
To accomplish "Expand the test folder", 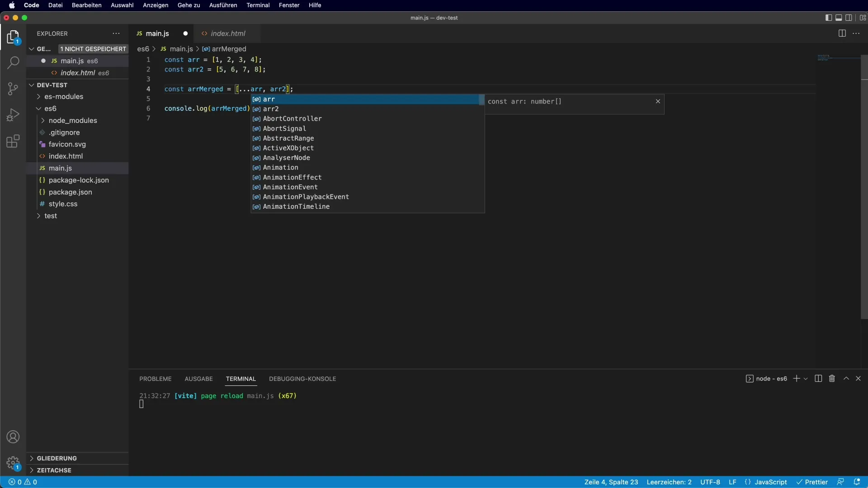I will point(51,216).
